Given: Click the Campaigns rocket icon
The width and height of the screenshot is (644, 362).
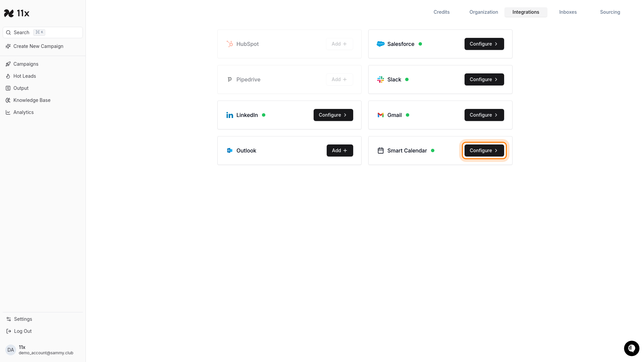Looking at the screenshot, I should [8, 64].
